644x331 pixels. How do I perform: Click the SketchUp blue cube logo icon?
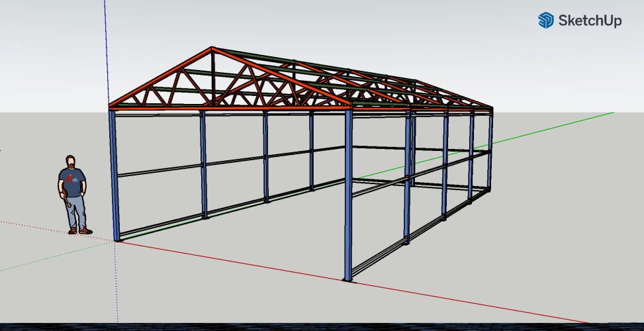pyautogui.click(x=545, y=21)
